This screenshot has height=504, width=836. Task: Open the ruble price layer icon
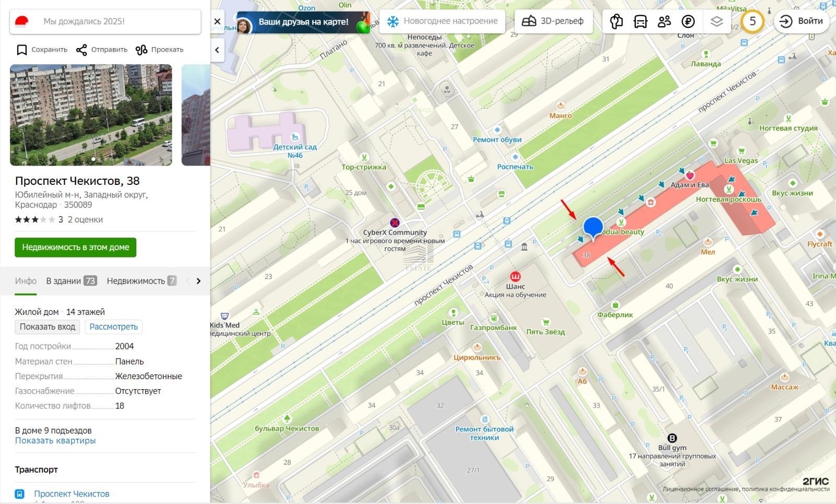[688, 21]
